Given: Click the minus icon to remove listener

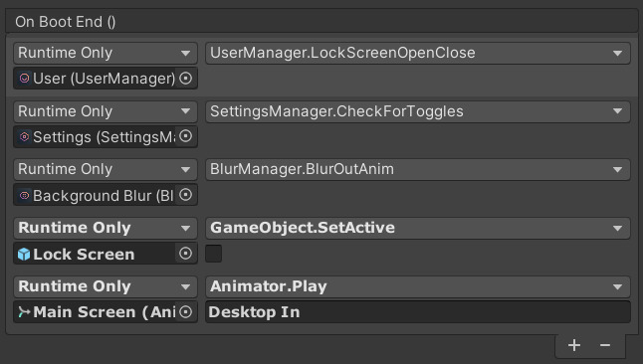Looking at the screenshot, I should pos(605,345).
